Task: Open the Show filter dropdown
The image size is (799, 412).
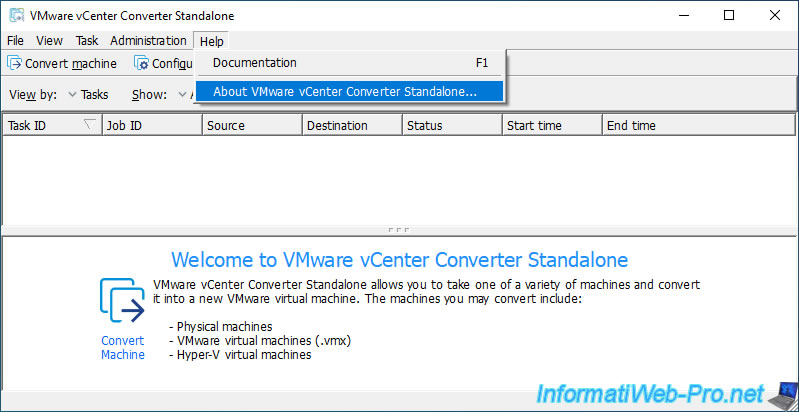Action: [x=183, y=95]
